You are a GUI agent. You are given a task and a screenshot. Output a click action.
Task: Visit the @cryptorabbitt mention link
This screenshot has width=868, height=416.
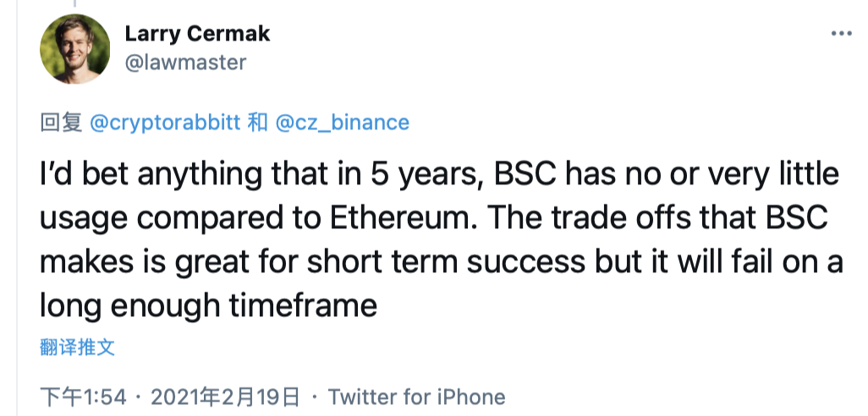164,123
